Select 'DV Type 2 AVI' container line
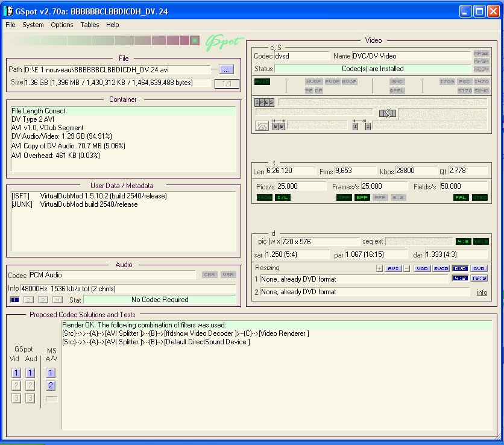This screenshot has height=445, width=504. coord(33,119)
